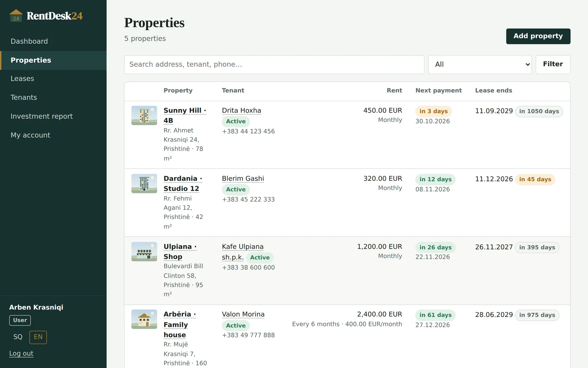Open tenant Kafe Ulpiana sh.p.k.

[243, 252]
